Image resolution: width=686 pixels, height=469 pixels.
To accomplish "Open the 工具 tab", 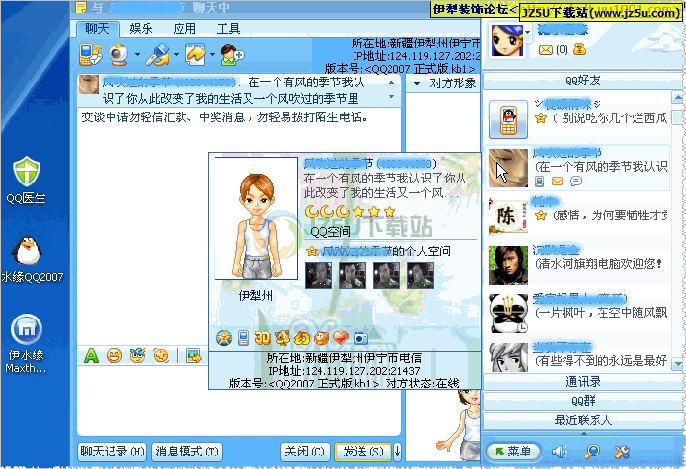I will tap(228, 29).
